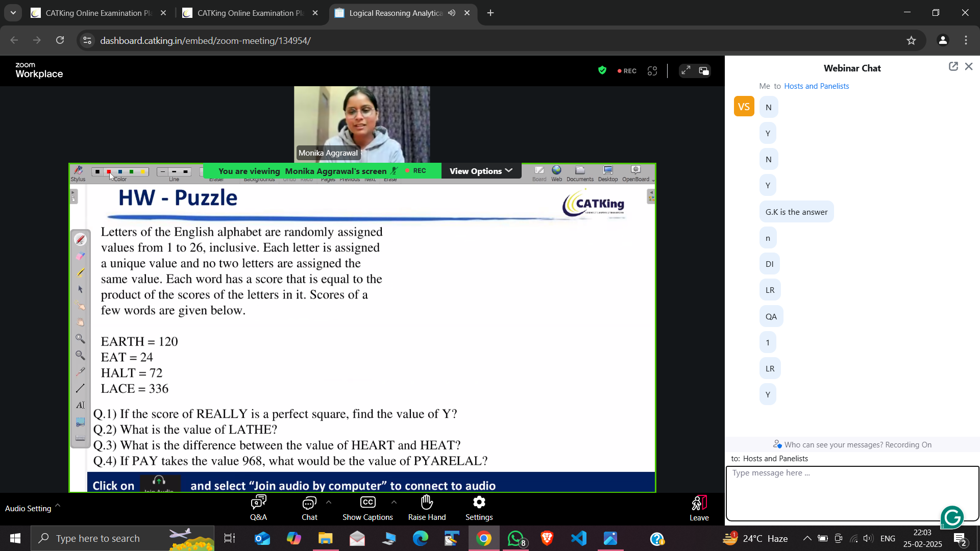This screenshot has width=980, height=551.
Task: Click the Board mode icon
Action: (539, 173)
